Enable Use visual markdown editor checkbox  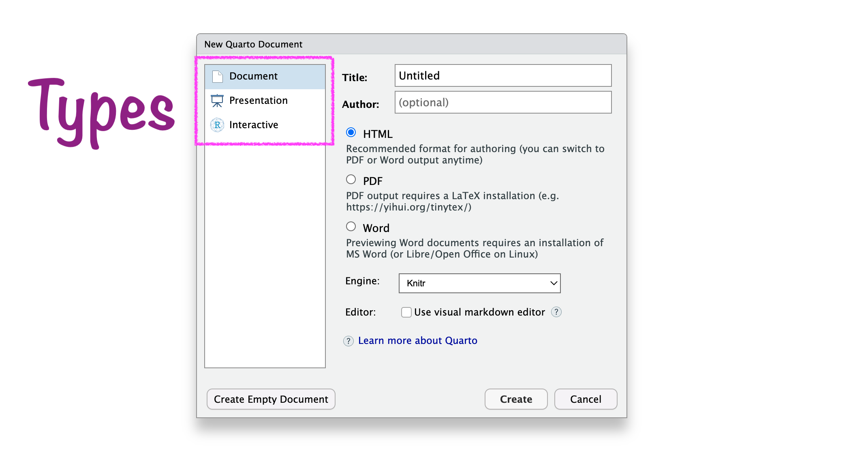[x=406, y=312]
